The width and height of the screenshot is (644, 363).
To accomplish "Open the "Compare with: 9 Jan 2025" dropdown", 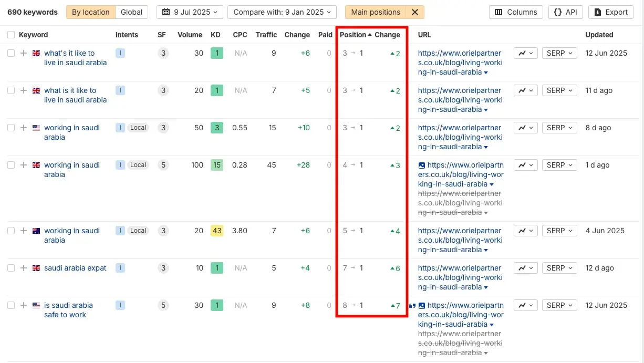I will click(282, 12).
